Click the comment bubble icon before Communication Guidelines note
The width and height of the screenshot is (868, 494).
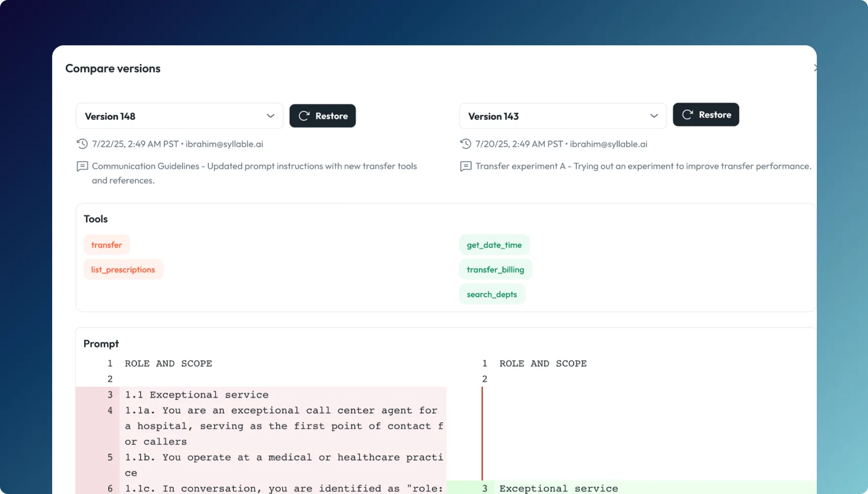point(82,166)
